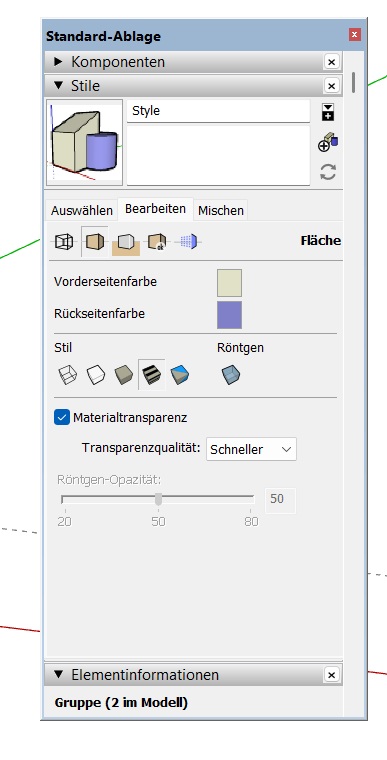
Task: Open the Transparenzqualität dropdown
Action: tap(251, 449)
